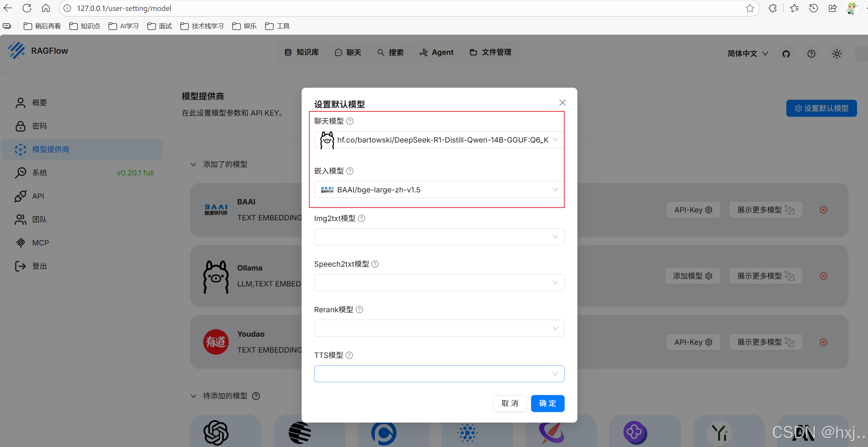Click 展示更多模型 for Youdao

pyautogui.click(x=765, y=342)
